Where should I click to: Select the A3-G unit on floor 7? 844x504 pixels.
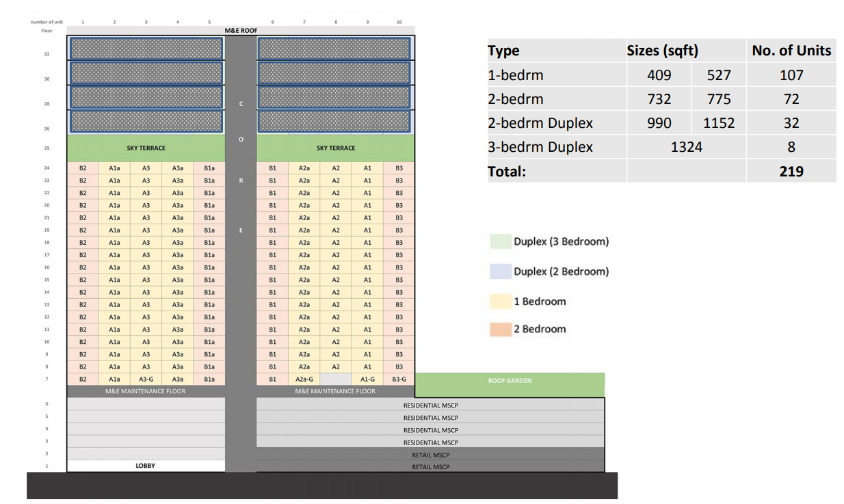pyautogui.click(x=146, y=379)
